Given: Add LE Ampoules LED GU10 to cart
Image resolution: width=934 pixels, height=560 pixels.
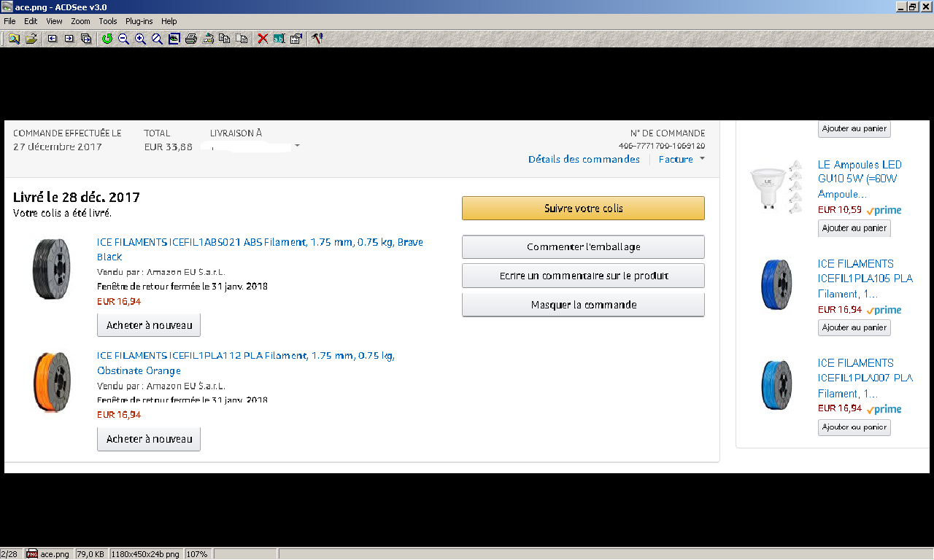Looking at the screenshot, I should 854,228.
